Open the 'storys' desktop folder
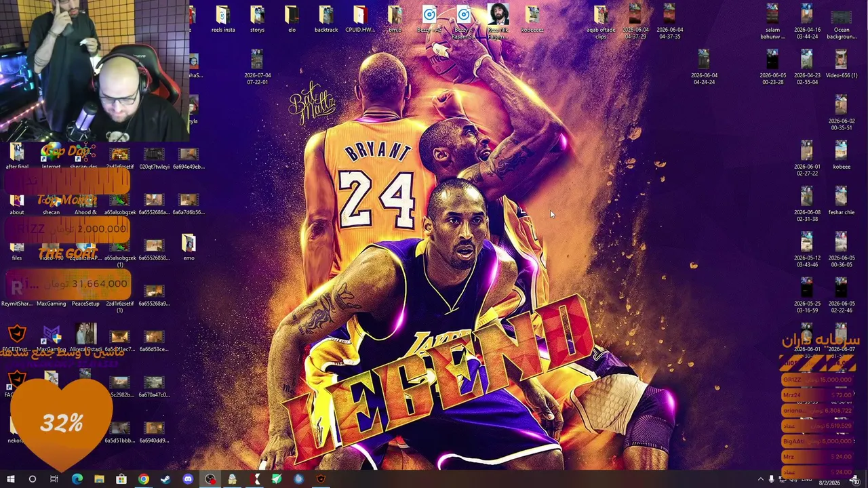Viewport: 868px width, 488px height. pyautogui.click(x=257, y=20)
